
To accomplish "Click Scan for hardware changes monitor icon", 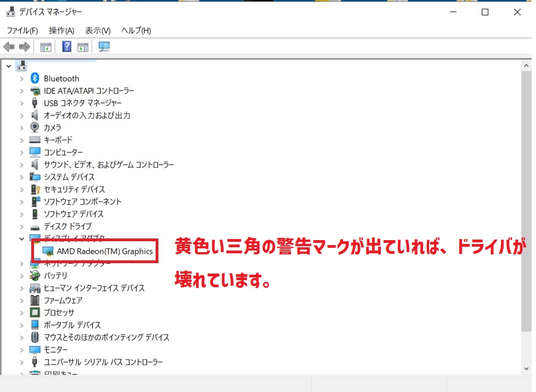I will click(104, 47).
